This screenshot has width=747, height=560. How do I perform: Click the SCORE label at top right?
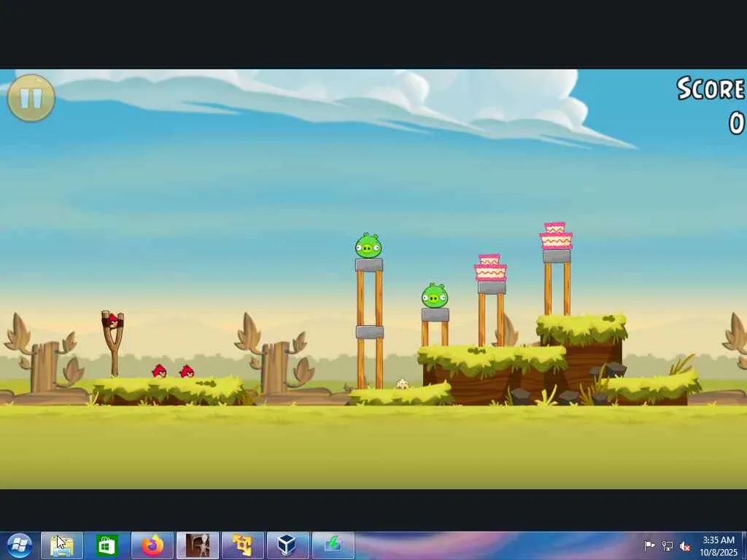click(711, 88)
